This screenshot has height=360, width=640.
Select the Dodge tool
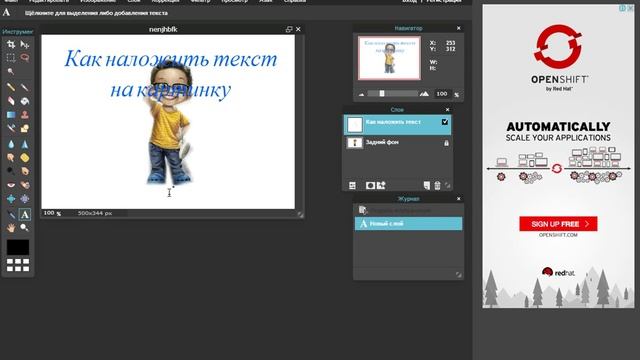click(x=11, y=171)
